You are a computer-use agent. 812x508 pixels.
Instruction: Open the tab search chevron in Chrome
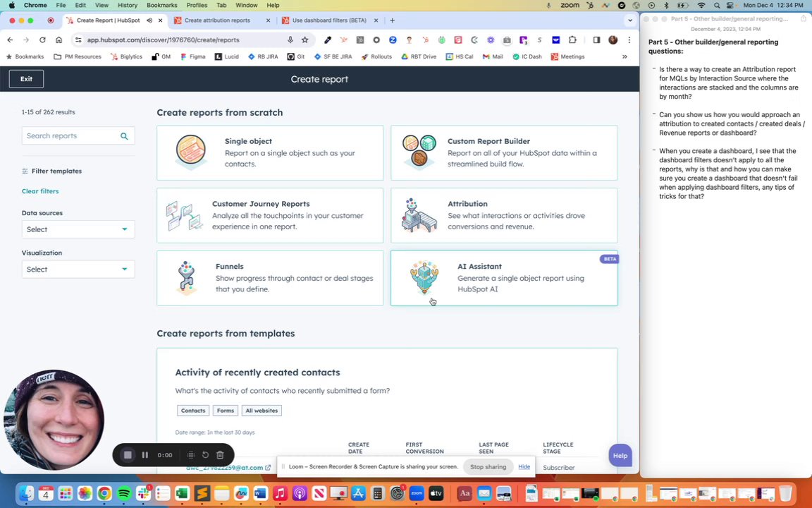click(x=629, y=20)
